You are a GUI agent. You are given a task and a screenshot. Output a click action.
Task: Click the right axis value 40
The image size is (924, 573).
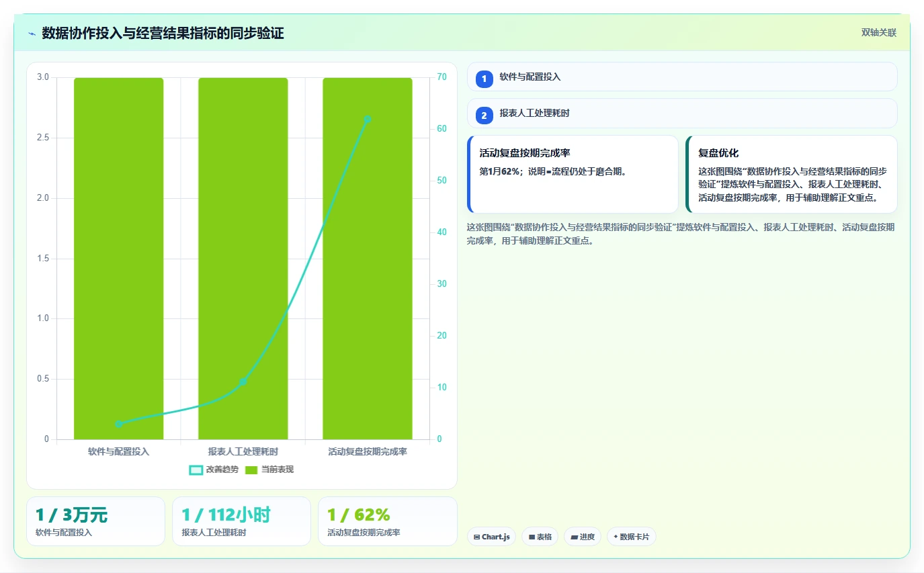click(442, 232)
